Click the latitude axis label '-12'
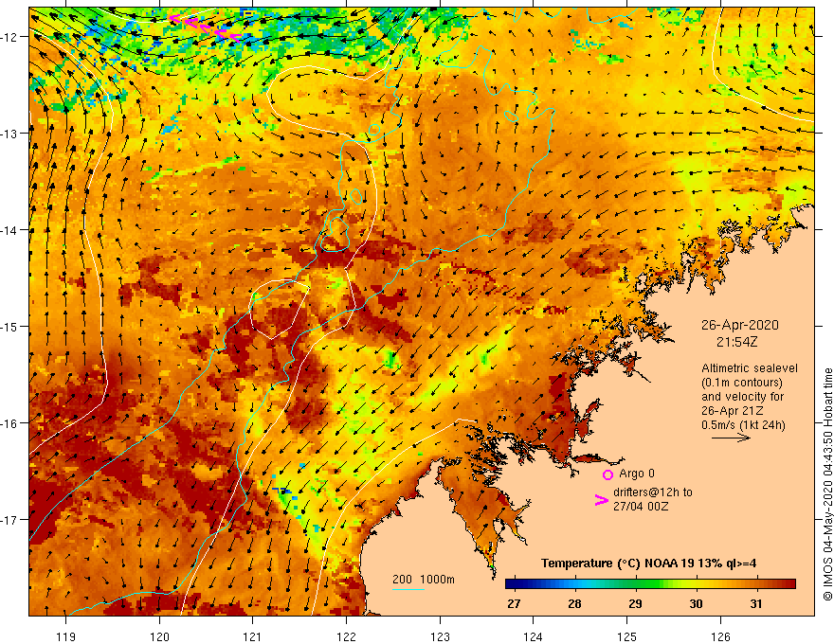The height and width of the screenshot is (644, 834). click(9, 37)
